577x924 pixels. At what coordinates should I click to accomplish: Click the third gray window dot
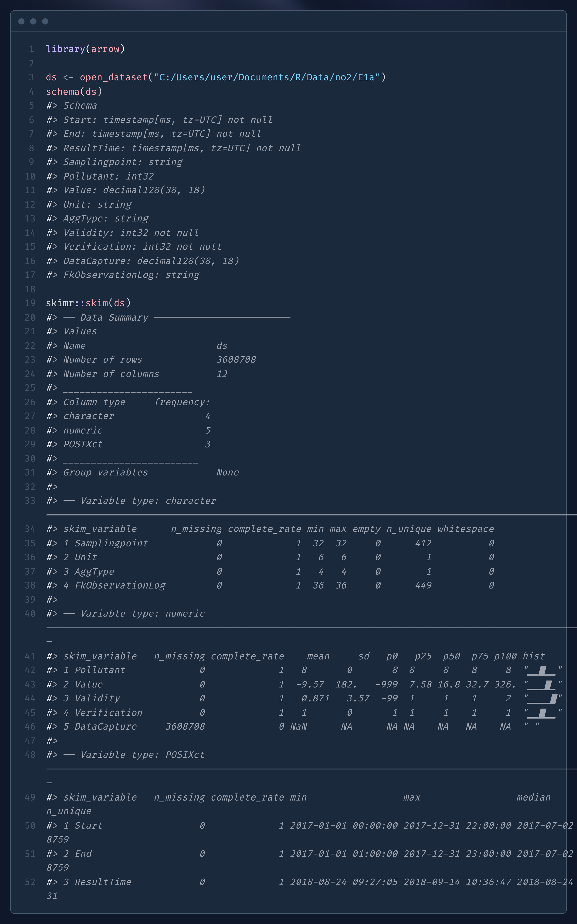click(45, 21)
